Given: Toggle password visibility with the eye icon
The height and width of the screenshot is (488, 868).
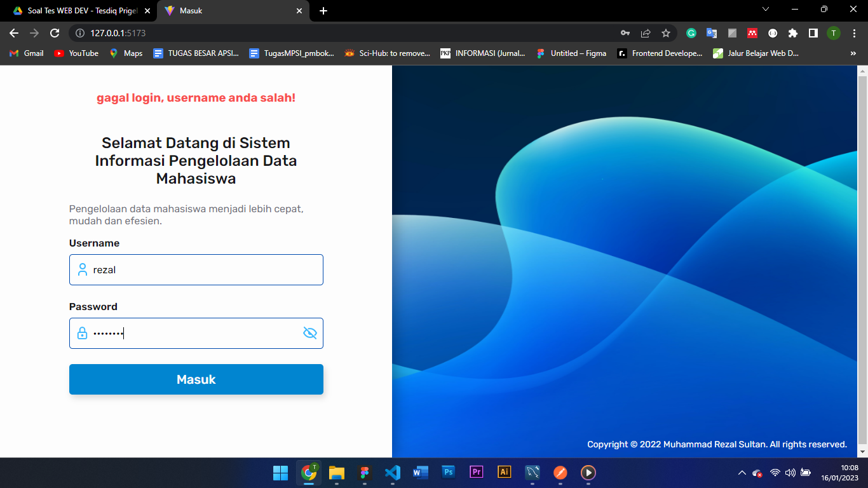Looking at the screenshot, I should [x=310, y=332].
